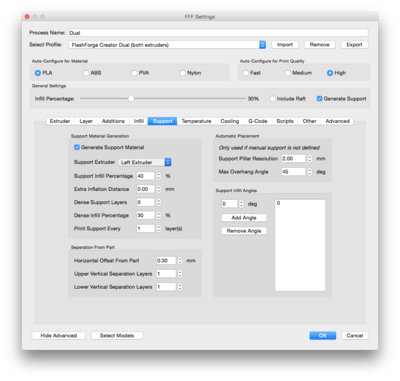400x381 pixels.
Task: Click Horizontal Offset From Part field
Action: (166, 261)
